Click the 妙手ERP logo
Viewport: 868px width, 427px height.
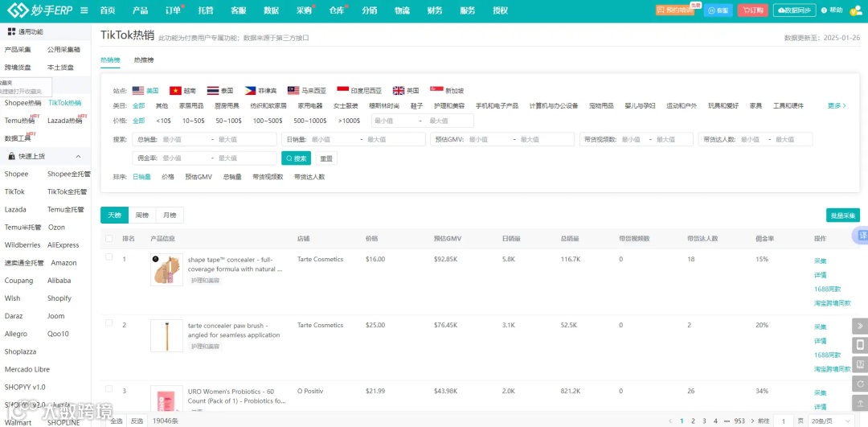[39, 10]
